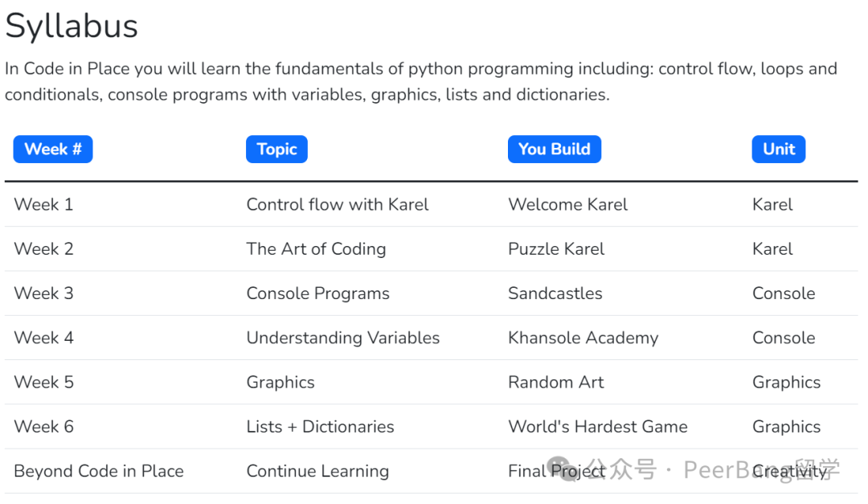Open the Puzzle Karel project
Image resolution: width=868 pixels, height=504 pixels.
556,248
